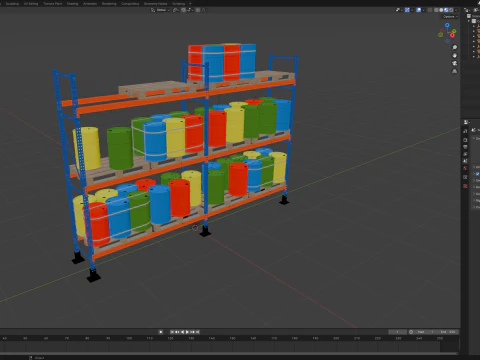
Task: Open the outliner editor type dropdown
Action: tap(467, 10)
